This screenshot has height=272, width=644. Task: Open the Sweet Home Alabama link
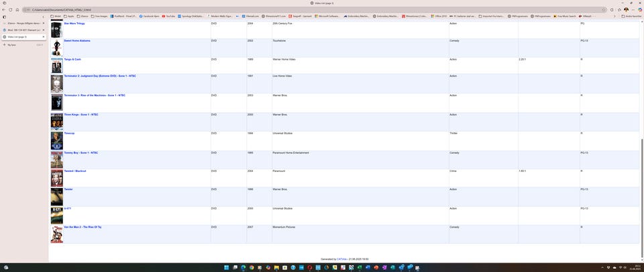pos(77,41)
